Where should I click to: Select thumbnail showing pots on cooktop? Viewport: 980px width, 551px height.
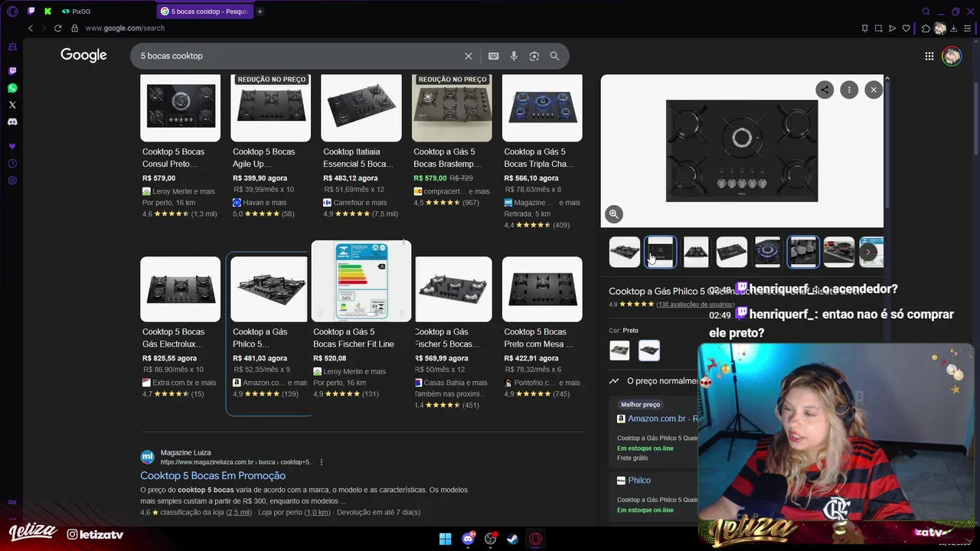[x=803, y=252]
